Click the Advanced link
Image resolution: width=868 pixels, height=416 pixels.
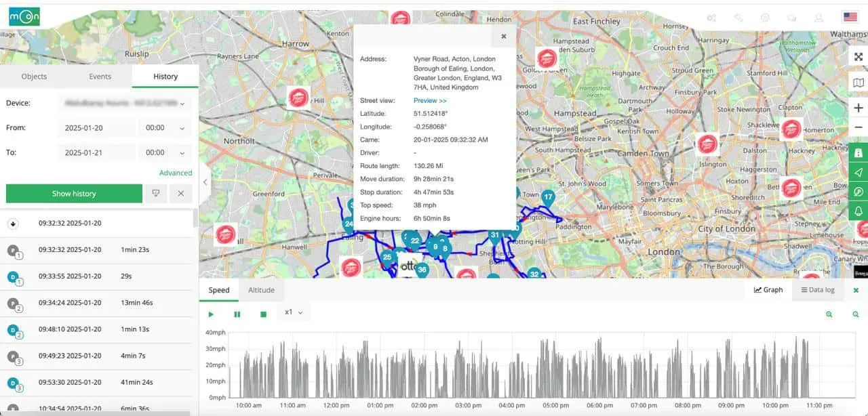tap(176, 173)
